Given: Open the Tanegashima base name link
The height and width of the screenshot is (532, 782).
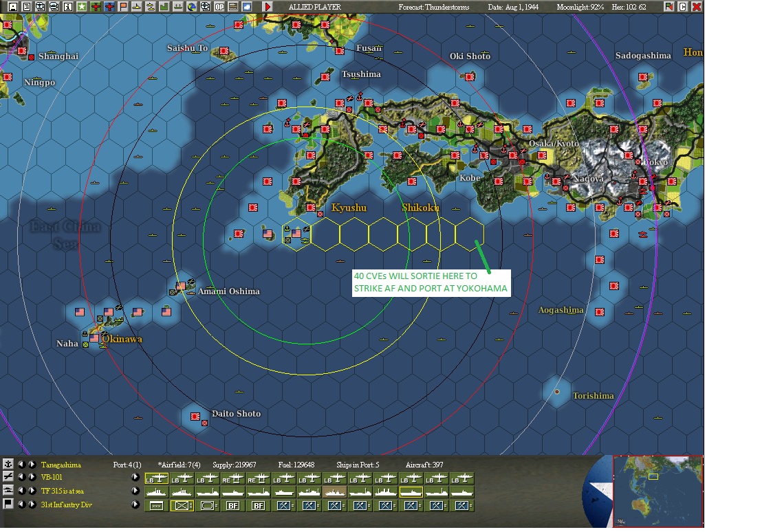Looking at the screenshot, I should tap(61, 465).
